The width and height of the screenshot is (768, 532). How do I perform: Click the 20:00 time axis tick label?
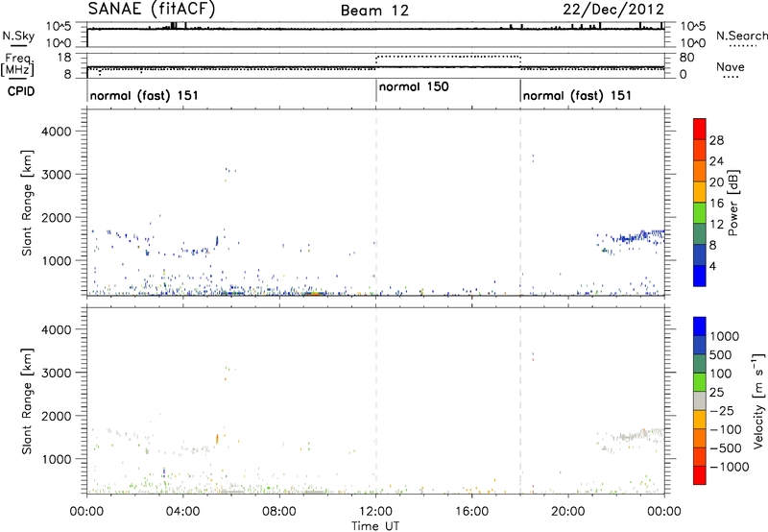568,512
